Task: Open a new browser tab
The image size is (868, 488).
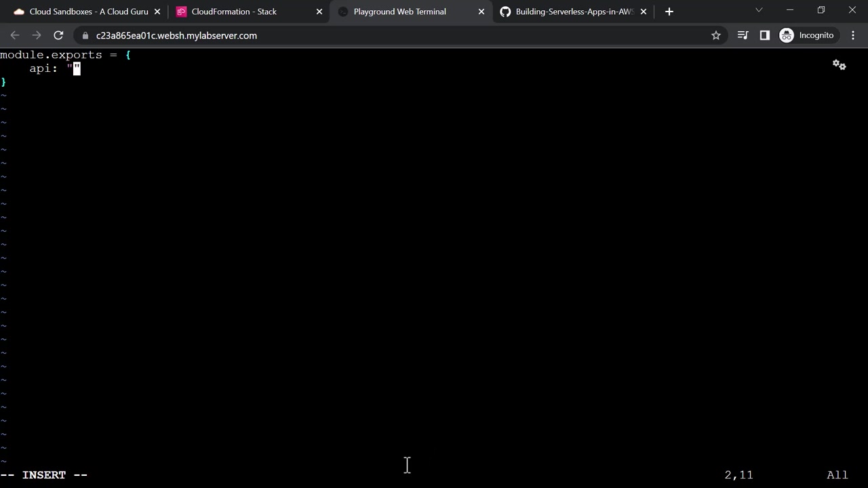Action: point(669,12)
